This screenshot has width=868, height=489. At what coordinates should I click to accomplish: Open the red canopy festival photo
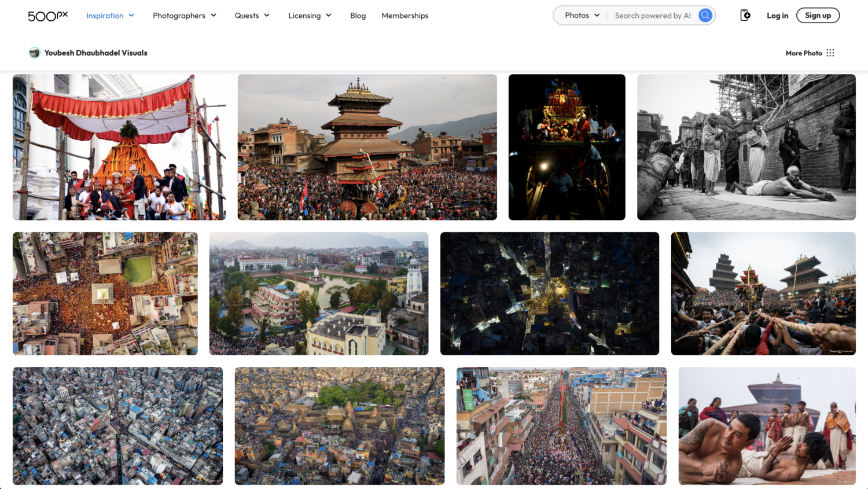click(x=119, y=147)
